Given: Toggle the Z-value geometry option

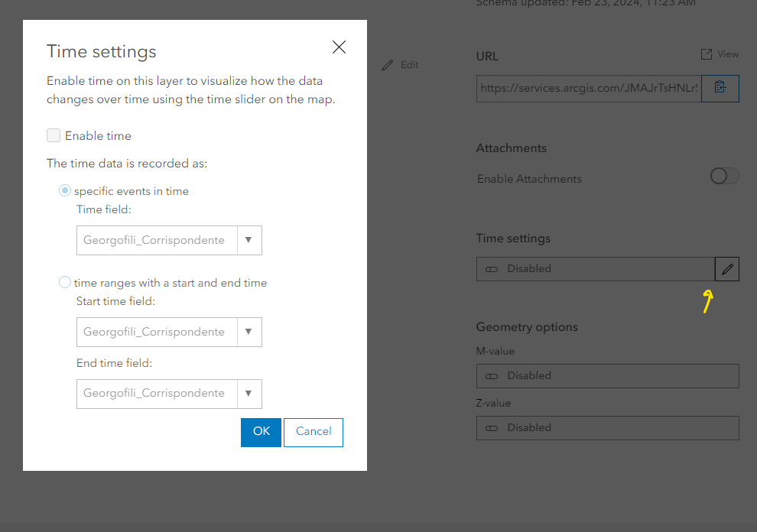Looking at the screenshot, I should click(490, 427).
